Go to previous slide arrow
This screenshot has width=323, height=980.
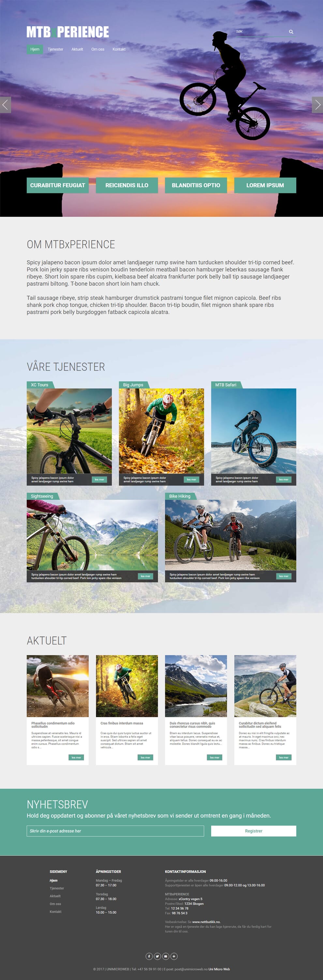[x=5, y=105]
